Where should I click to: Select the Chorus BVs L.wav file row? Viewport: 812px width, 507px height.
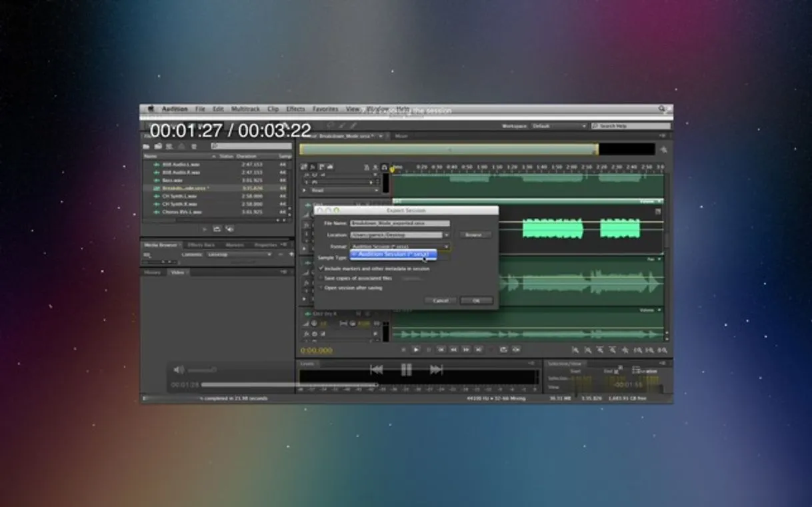coord(215,212)
